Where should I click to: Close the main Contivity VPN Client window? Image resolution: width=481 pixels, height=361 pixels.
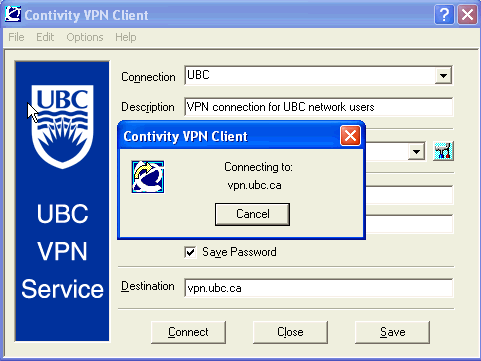point(467,15)
